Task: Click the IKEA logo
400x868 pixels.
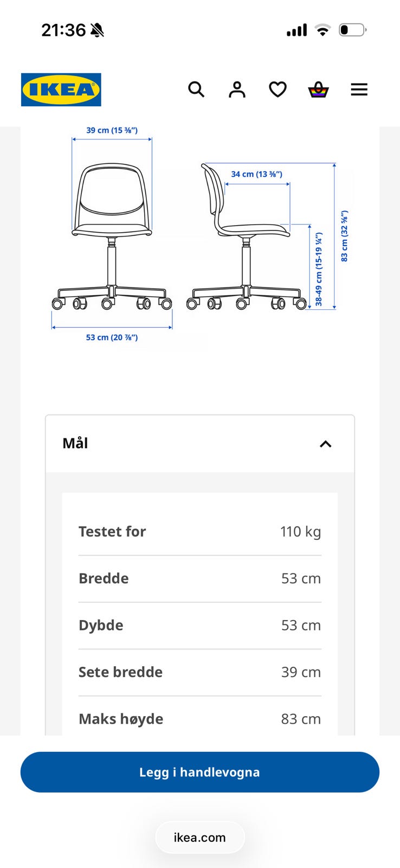Action: [x=61, y=90]
